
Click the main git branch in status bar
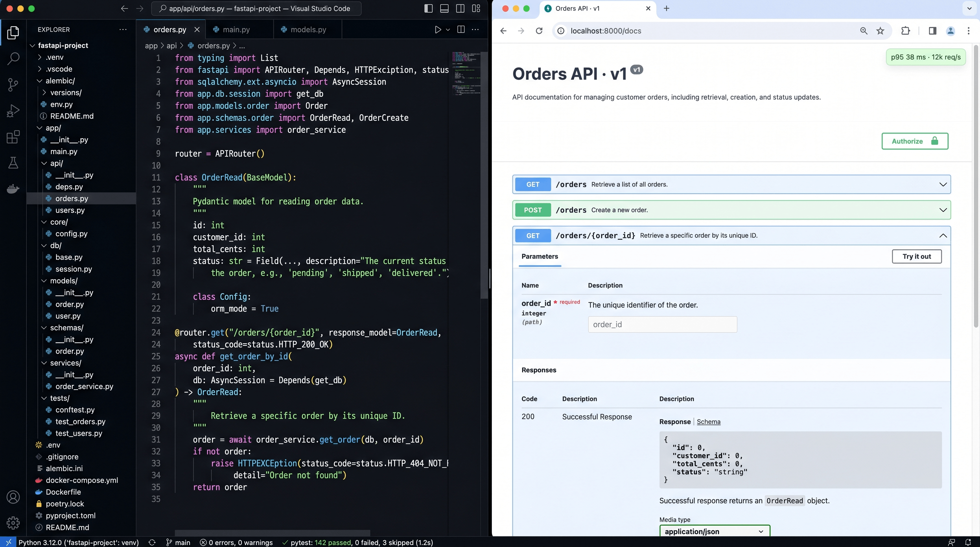coord(178,542)
